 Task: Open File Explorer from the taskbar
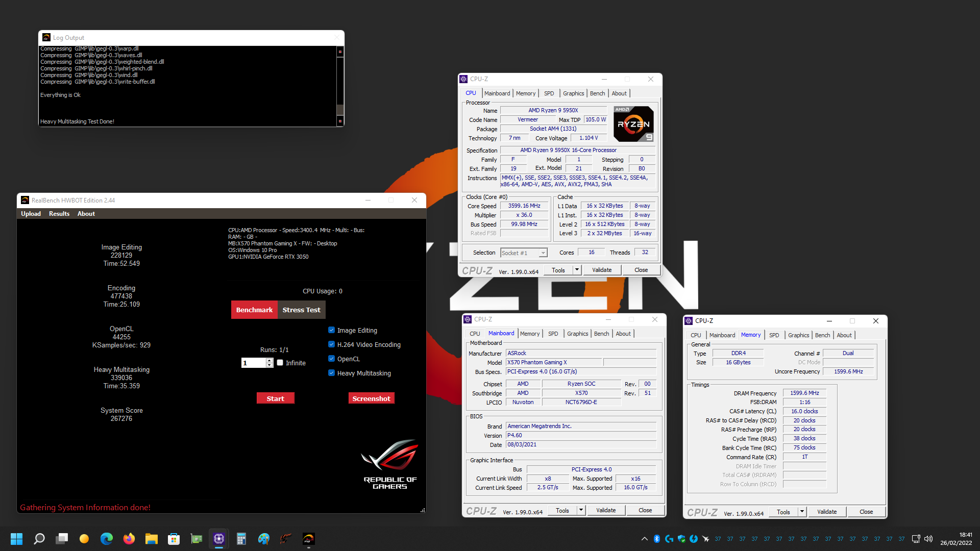152,539
